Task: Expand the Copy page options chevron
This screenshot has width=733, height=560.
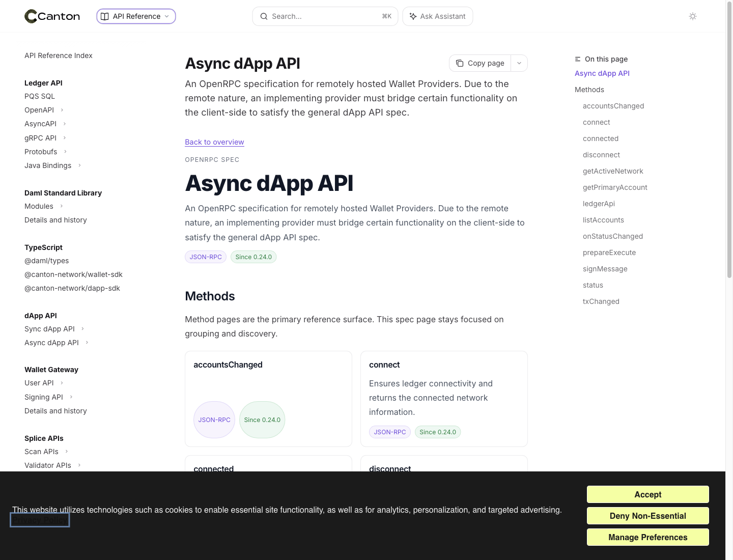Action: coord(519,63)
